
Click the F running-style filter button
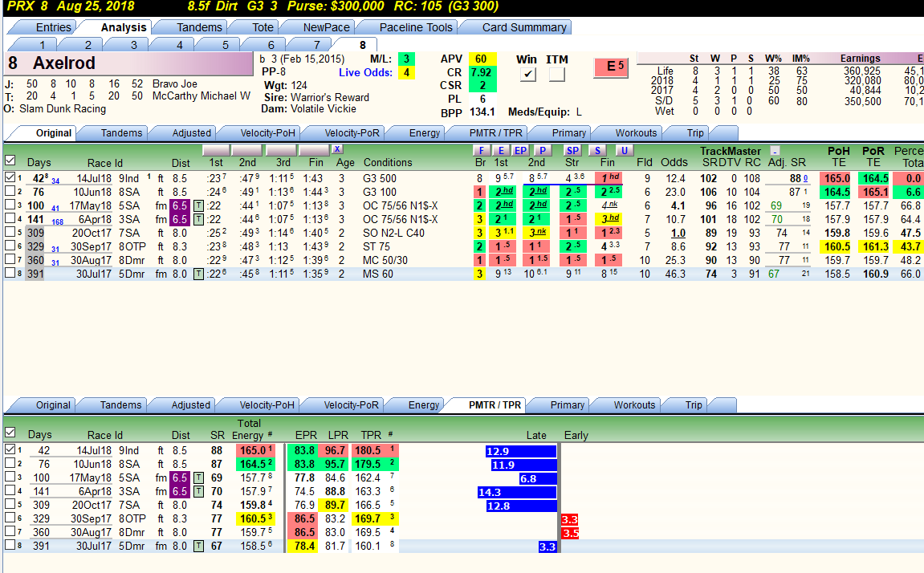pos(482,150)
